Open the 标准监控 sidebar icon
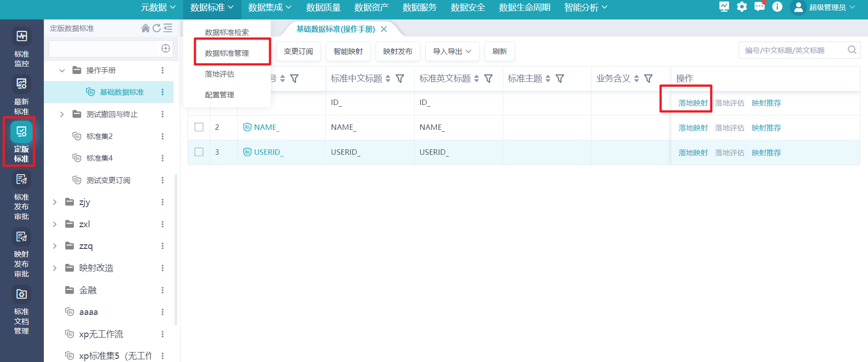 [x=21, y=37]
